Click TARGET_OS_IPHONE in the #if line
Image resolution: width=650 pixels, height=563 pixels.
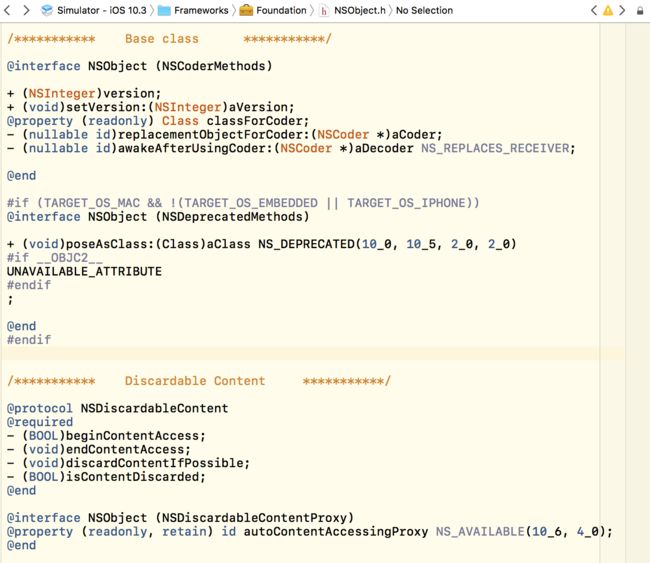point(406,203)
